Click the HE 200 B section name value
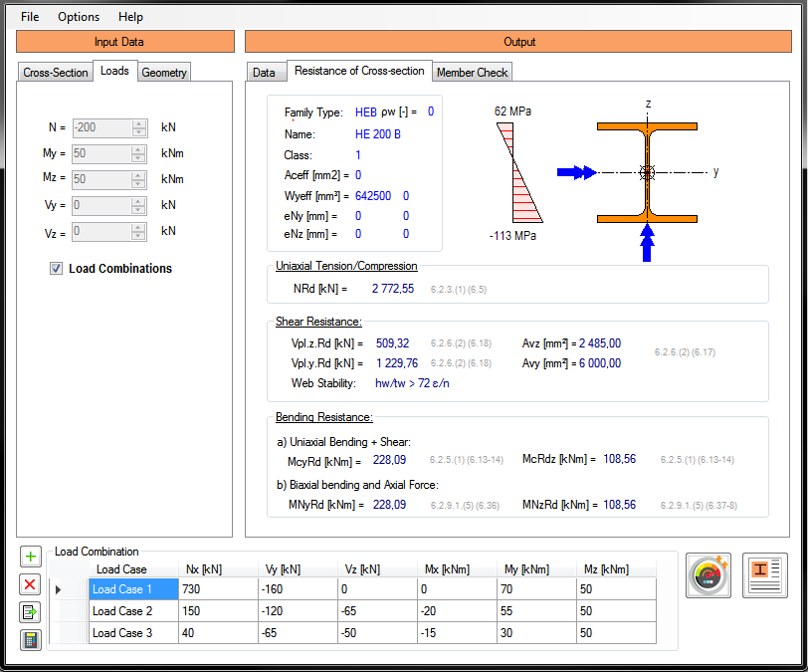This screenshot has height=672, width=808. point(378,134)
